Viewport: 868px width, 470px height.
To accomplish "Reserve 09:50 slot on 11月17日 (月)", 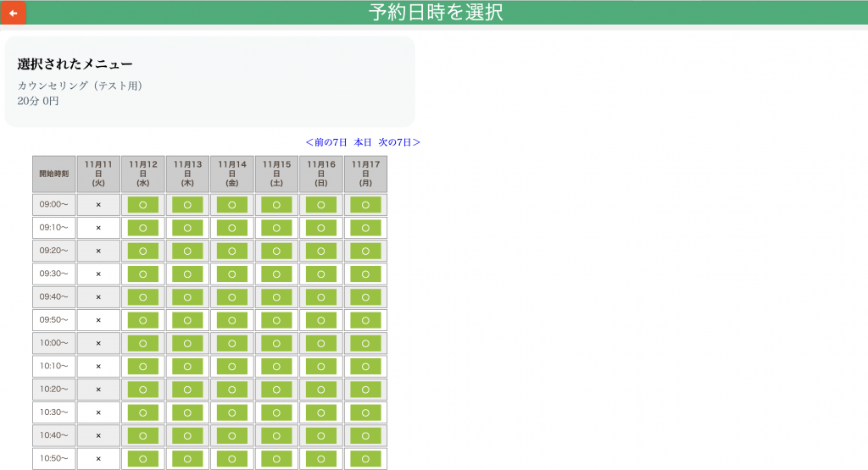I will [x=365, y=320].
